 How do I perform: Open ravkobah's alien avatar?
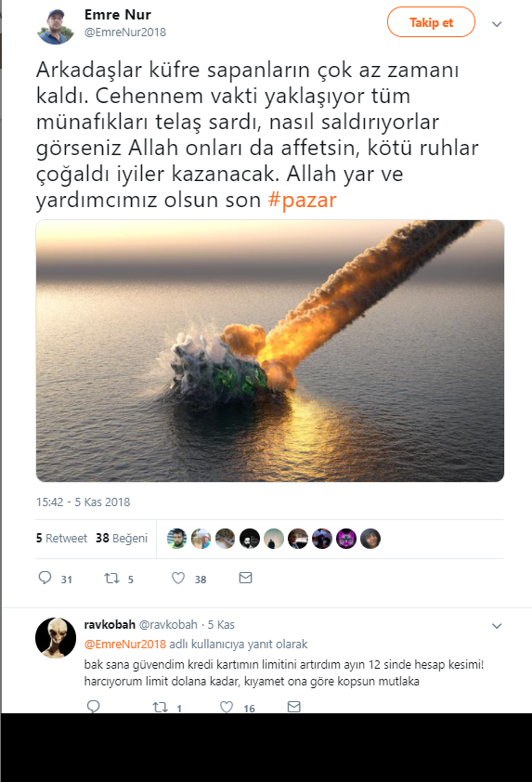click(x=56, y=638)
